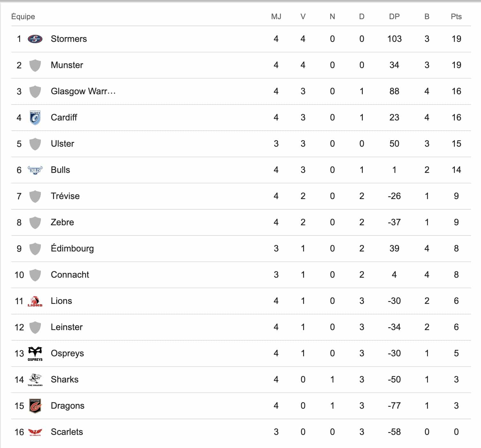Click the Lions team logo
This screenshot has width=481, height=448.
pos(35,301)
